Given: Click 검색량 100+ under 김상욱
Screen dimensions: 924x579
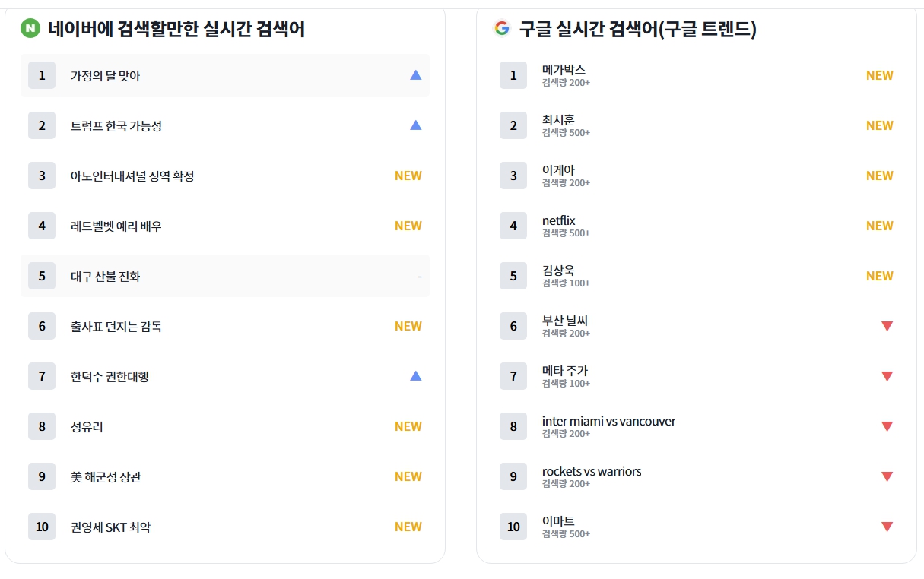Looking at the screenshot, I should (566, 283).
